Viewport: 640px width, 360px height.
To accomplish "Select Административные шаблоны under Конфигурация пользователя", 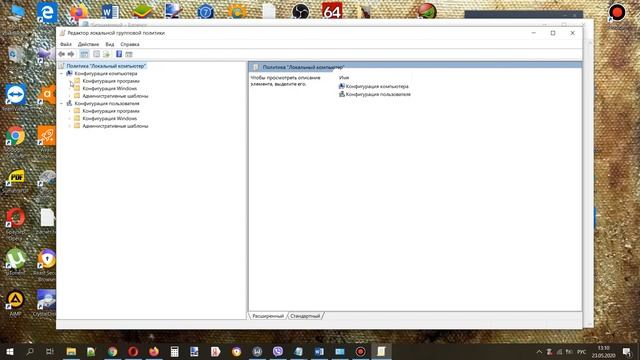I will 115,126.
